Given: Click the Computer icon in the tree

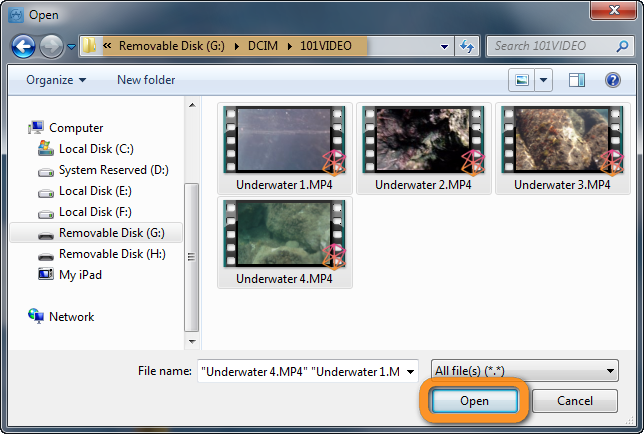Looking at the screenshot, I should tap(36, 128).
